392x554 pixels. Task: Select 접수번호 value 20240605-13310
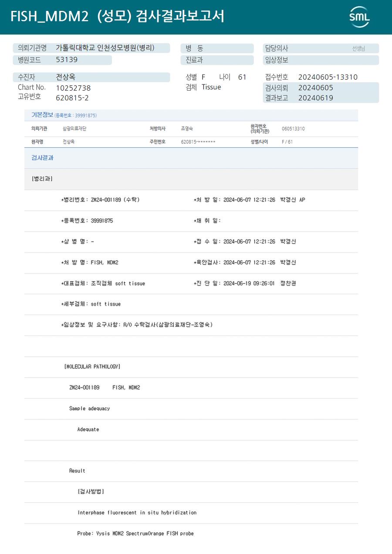(x=328, y=77)
